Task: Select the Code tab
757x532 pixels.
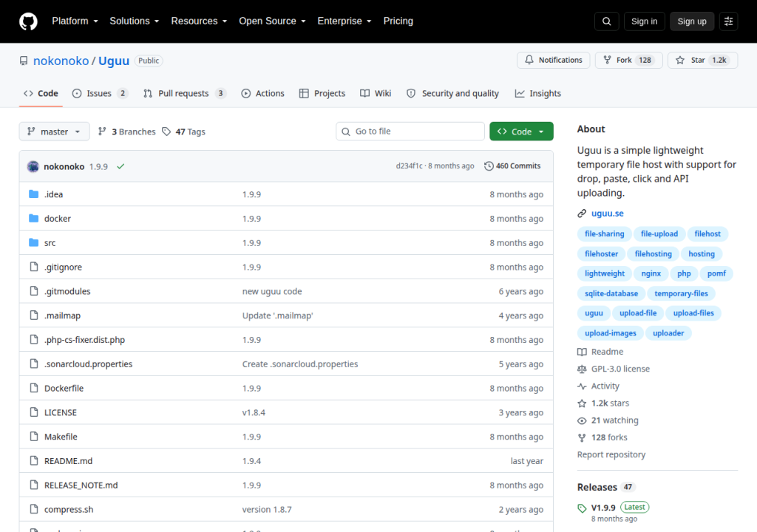Action: point(41,94)
